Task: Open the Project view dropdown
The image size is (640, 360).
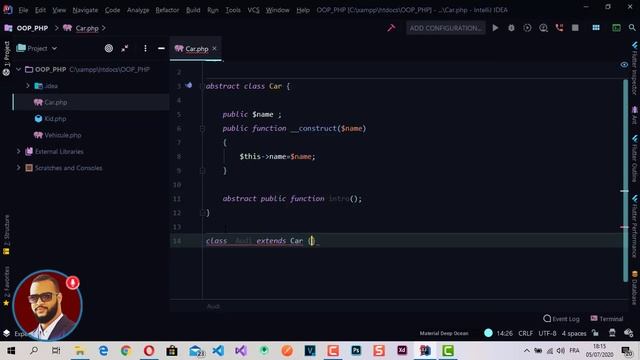Action: click(37, 48)
